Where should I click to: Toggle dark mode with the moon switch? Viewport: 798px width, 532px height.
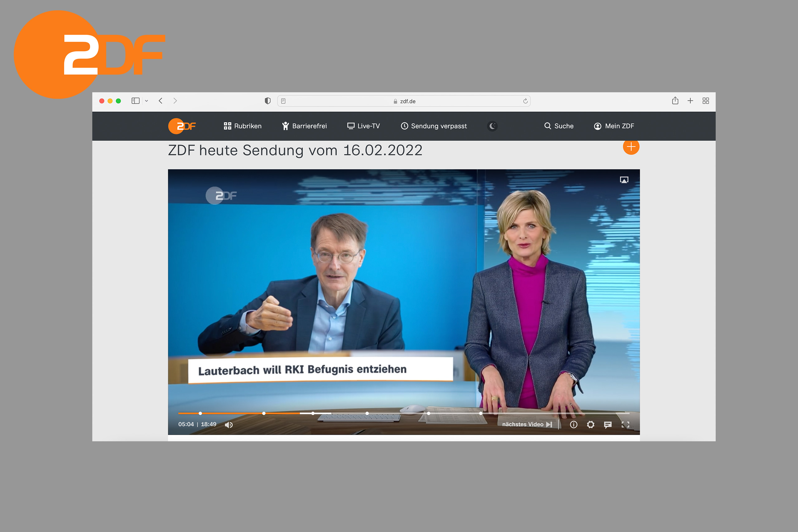[492, 126]
